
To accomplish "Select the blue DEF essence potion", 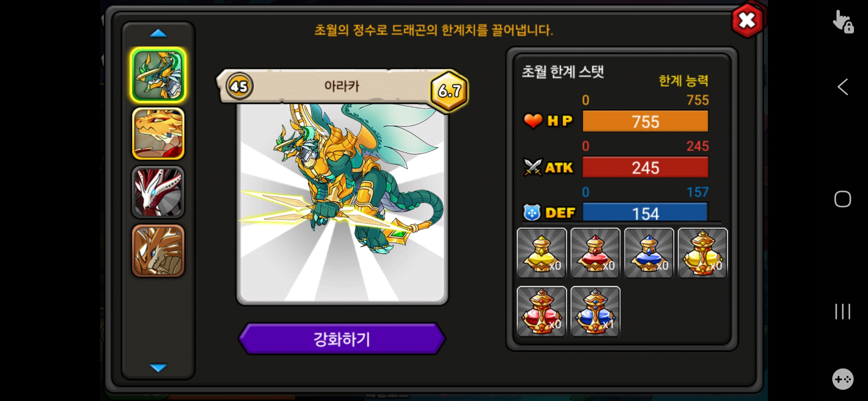I will pos(649,253).
